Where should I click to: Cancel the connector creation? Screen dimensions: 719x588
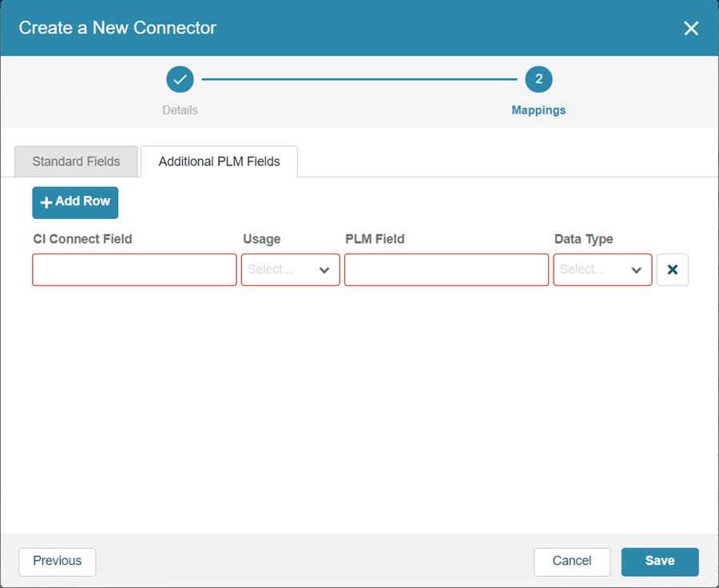(572, 562)
